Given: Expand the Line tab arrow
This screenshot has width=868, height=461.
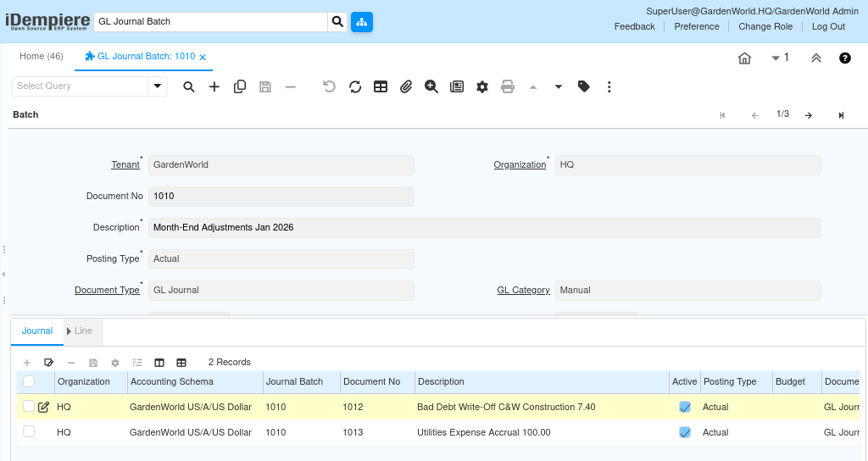Looking at the screenshot, I should pos(70,331).
